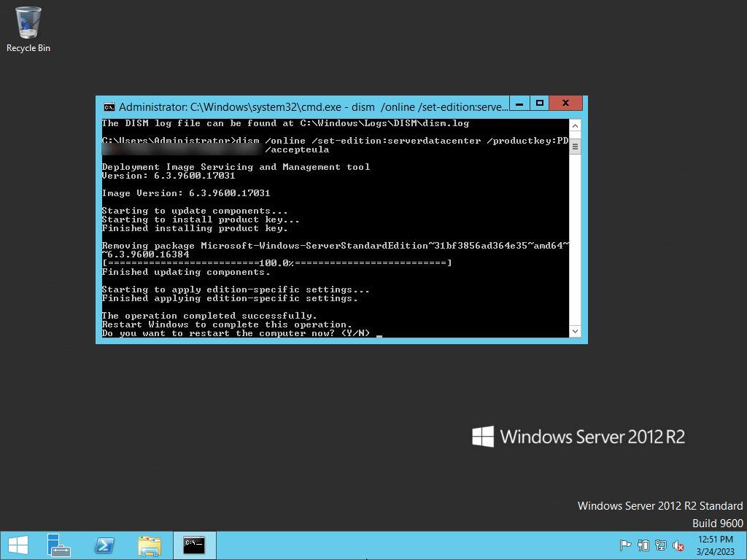Open the cmd window system menu icon
Viewport: 747px width, 560px height.
[109, 106]
